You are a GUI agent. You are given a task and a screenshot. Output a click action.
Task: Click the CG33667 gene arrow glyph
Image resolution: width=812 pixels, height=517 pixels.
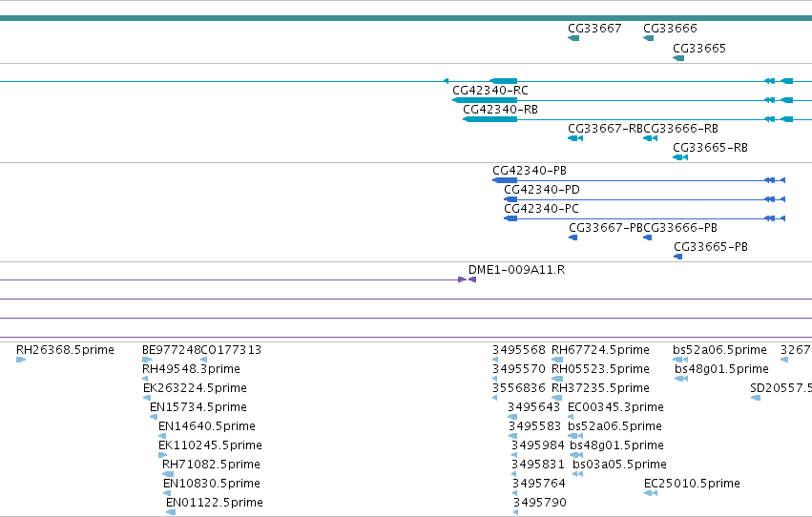(x=573, y=38)
